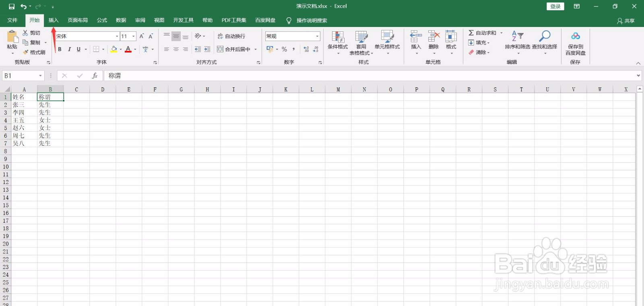Switch to 插入 Insert tab
The height and width of the screenshot is (306, 644).
coord(54,20)
